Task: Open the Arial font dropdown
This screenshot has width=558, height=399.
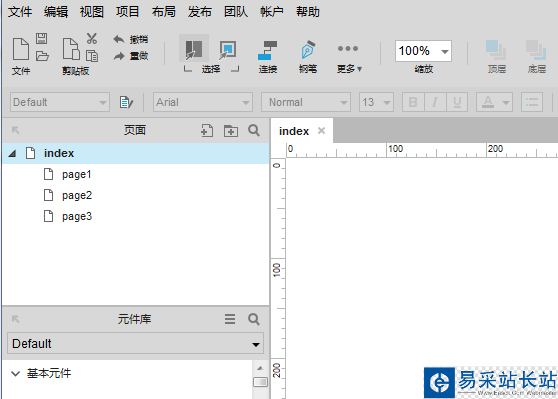Action: click(203, 103)
